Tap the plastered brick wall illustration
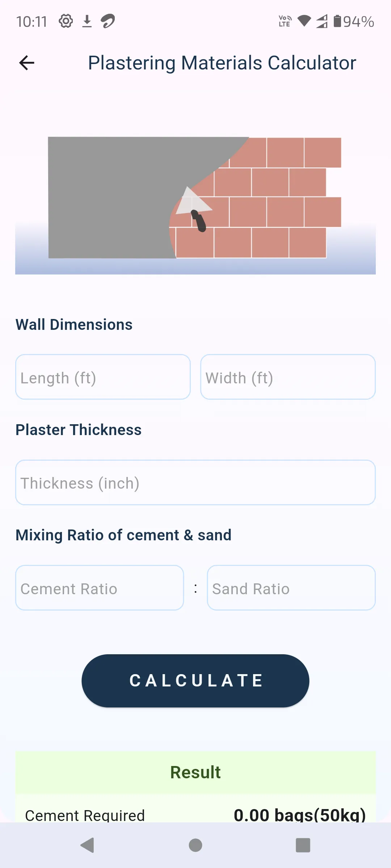The image size is (391, 868). click(195, 197)
